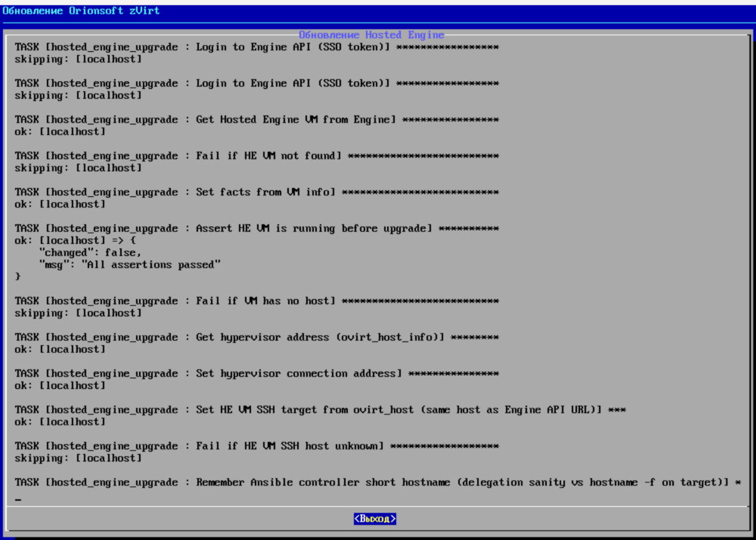
Task: Click the 'Get hypervisor address (ovirt_host_info)' task line
Action: click(x=257, y=337)
